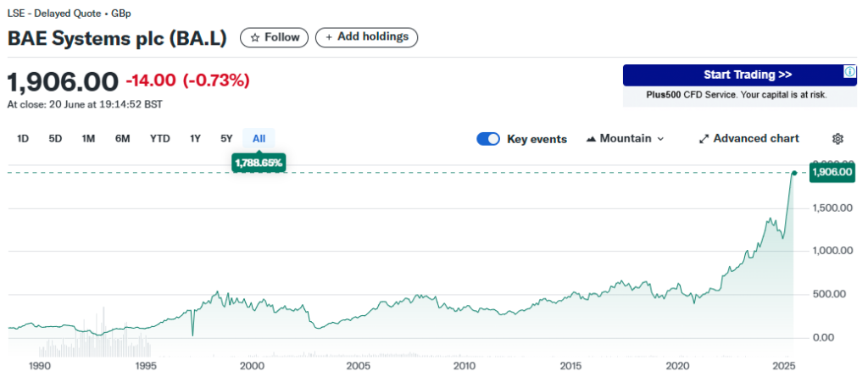Select the All time range

tap(259, 139)
